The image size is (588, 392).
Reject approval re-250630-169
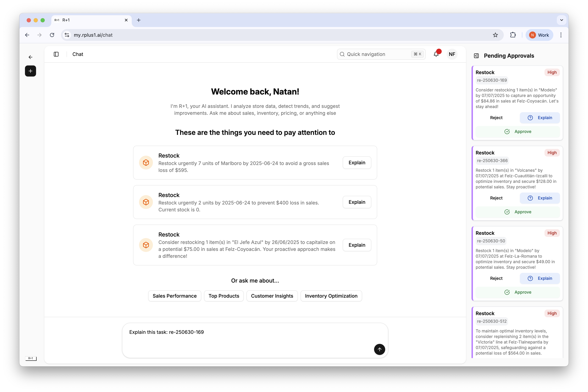tap(496, 118)
